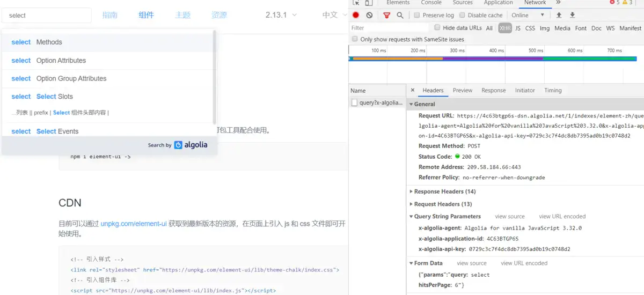Click view source next to Form Data
The height and width of the screenshot is (295, 644).
472,263
